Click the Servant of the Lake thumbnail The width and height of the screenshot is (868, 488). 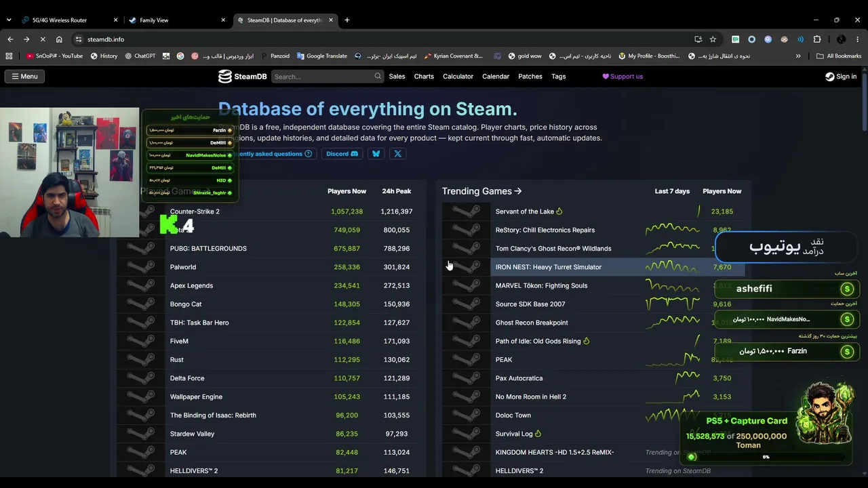coord(466,211)
